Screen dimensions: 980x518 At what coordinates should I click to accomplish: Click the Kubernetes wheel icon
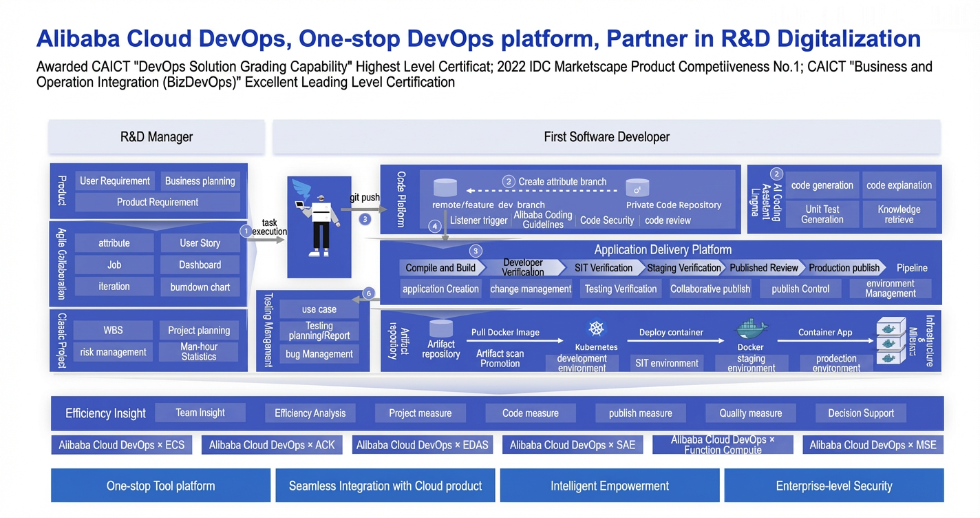click(x=596, y=329)
